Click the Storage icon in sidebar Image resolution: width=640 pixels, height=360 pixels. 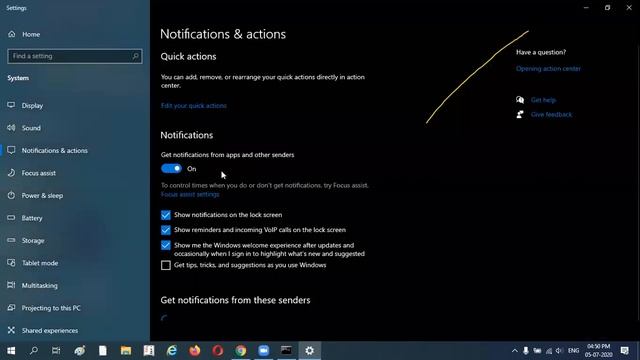point(11,240)
